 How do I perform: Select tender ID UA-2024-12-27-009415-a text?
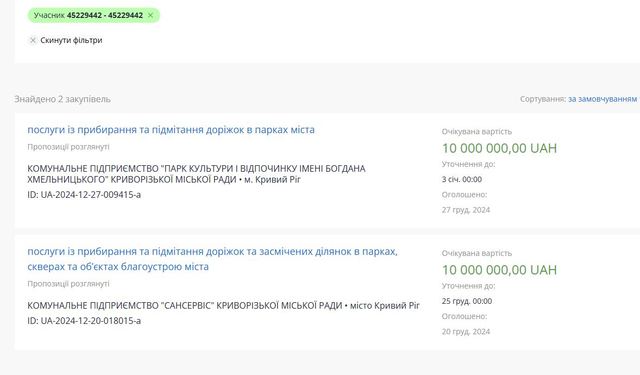84,195
